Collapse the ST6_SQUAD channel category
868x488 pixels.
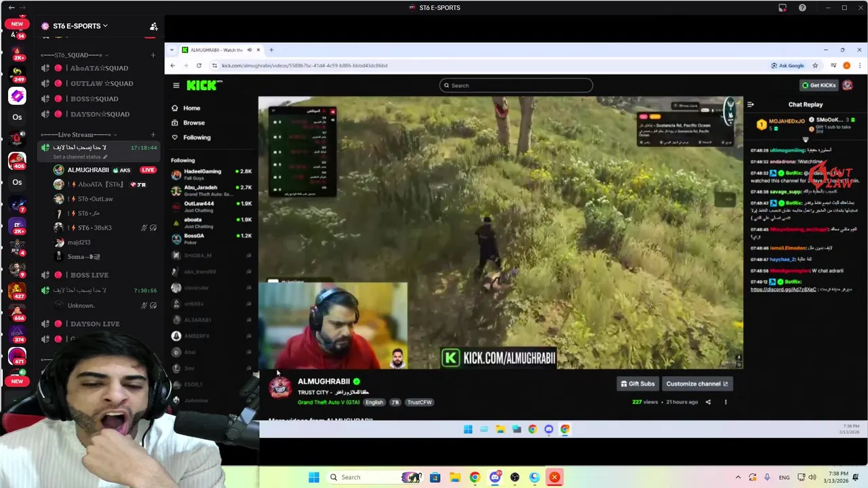tap(75, 55)
